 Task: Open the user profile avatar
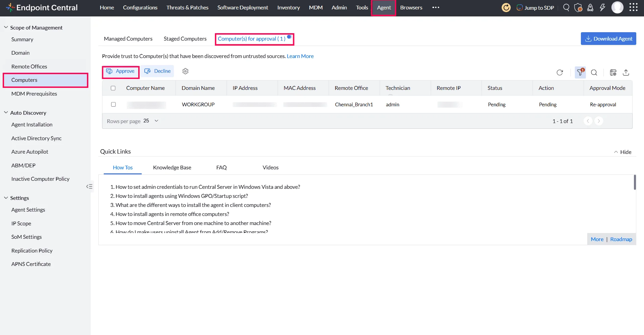[617, 7]
